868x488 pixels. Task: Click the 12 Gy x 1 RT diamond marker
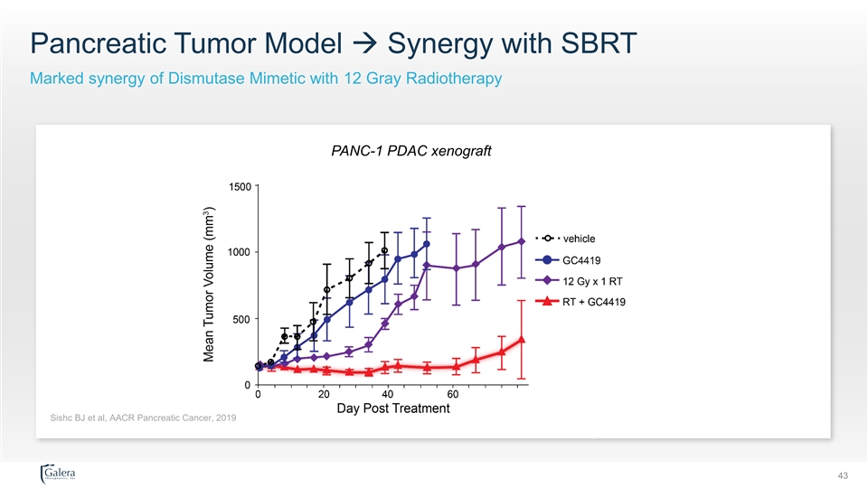click(x=548, y=280)
